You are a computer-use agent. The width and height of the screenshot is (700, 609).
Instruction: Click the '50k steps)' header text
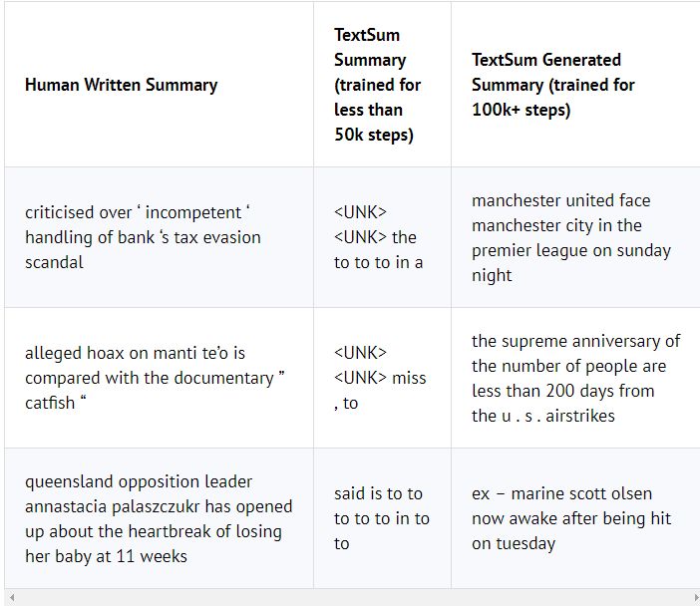point(374,135)
